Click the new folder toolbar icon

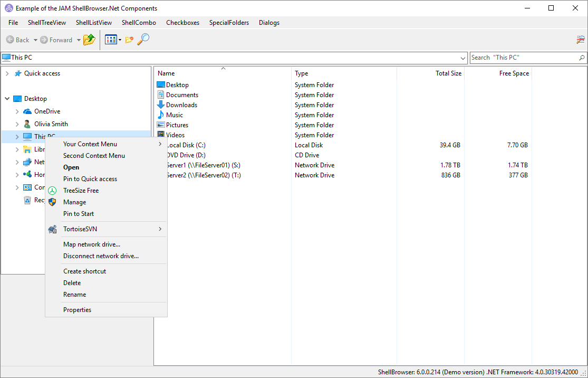tap(129, 40)
